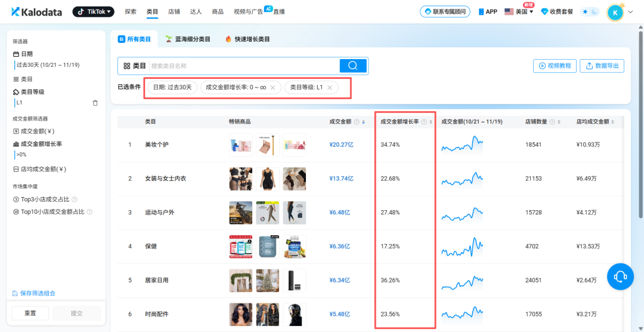Open the 类目等级 filter in sidebar
644x332 pixels.
pyautogui.click(x=29, y=92)
